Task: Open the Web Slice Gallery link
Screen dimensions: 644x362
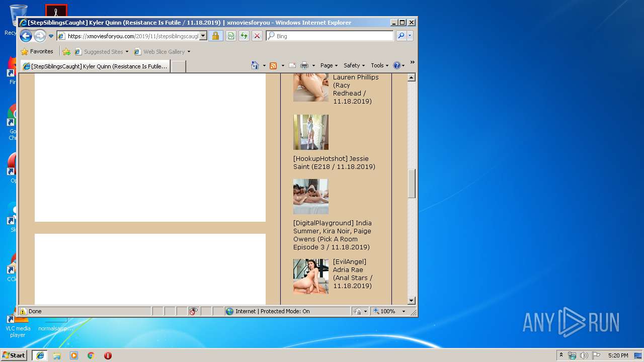Action: click(162, 52)
